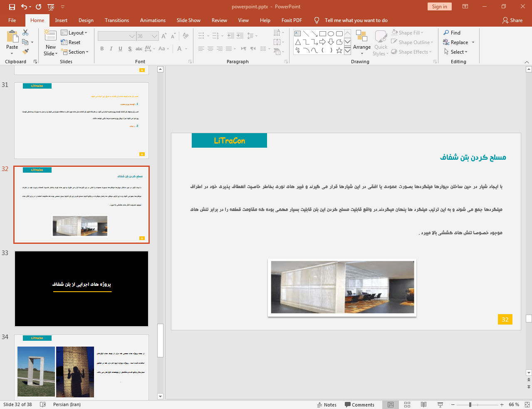Toggle Underline formatting
532x409 pixels.
click(x=120, y=49)
